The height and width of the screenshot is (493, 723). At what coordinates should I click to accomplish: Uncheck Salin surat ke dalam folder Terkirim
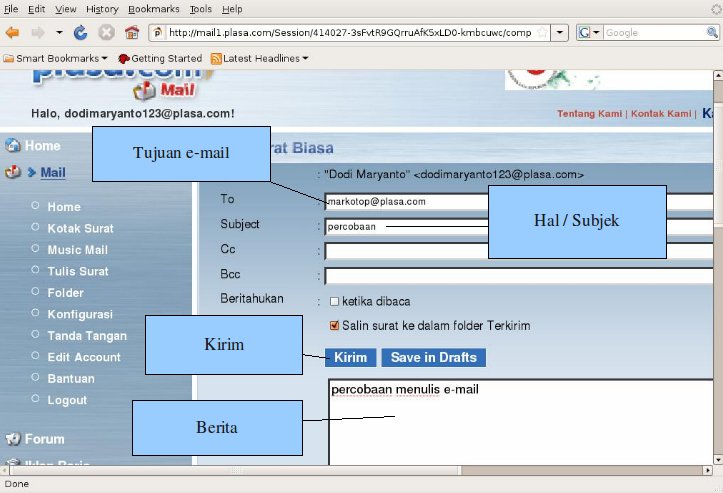point(334,326)
